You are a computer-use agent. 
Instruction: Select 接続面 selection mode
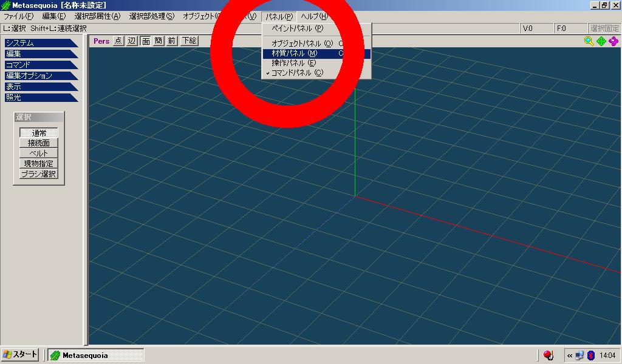39,143
